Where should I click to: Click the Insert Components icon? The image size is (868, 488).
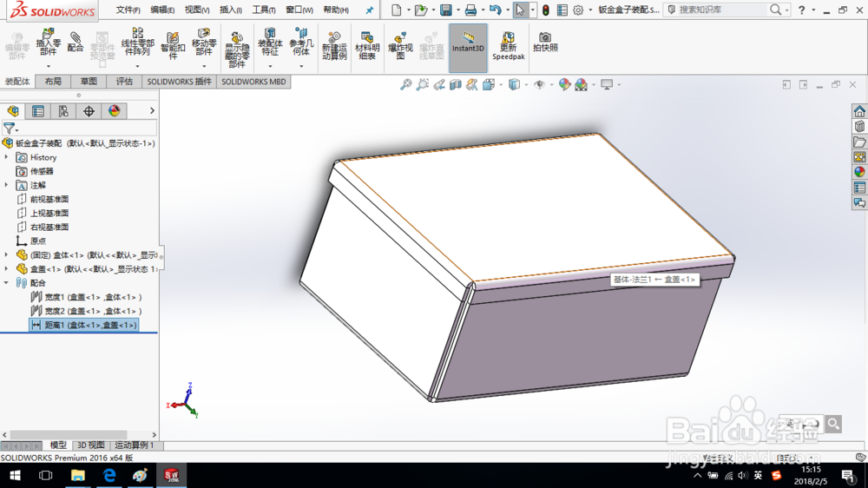(x=48, y=42)
